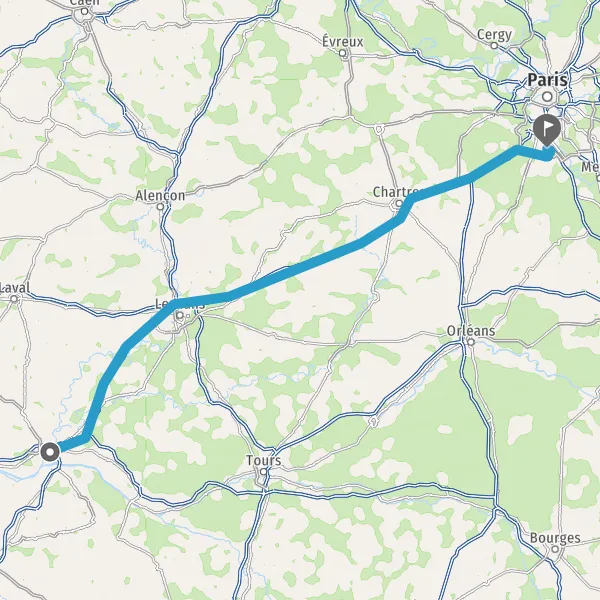Select the Bourges city dot marker
This screenshot has height=600, width=600.
555,549
